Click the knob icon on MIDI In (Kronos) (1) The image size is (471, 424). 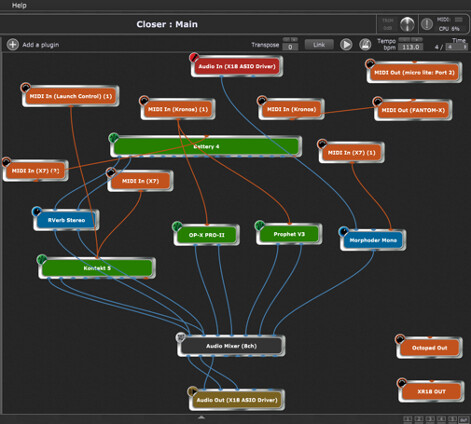click(144, 100)
